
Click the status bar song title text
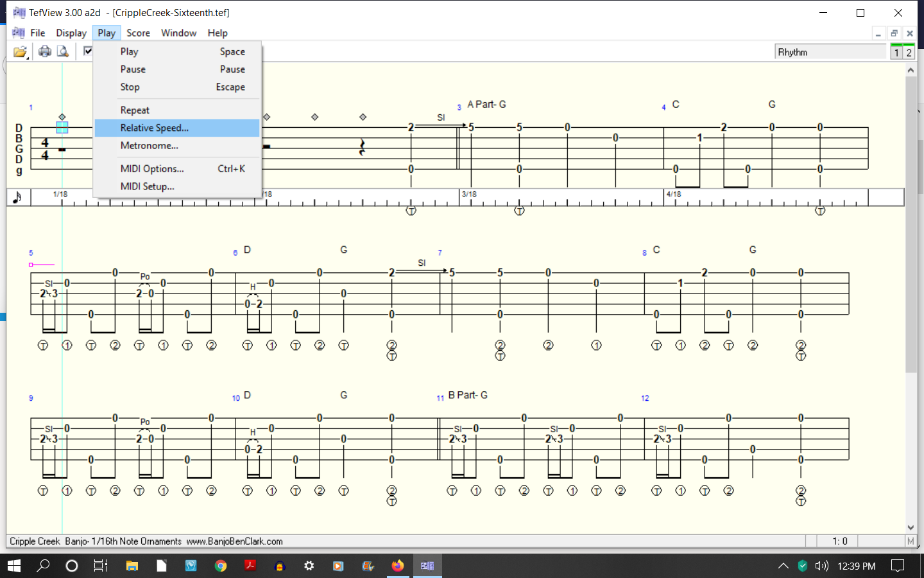(146, 541)
